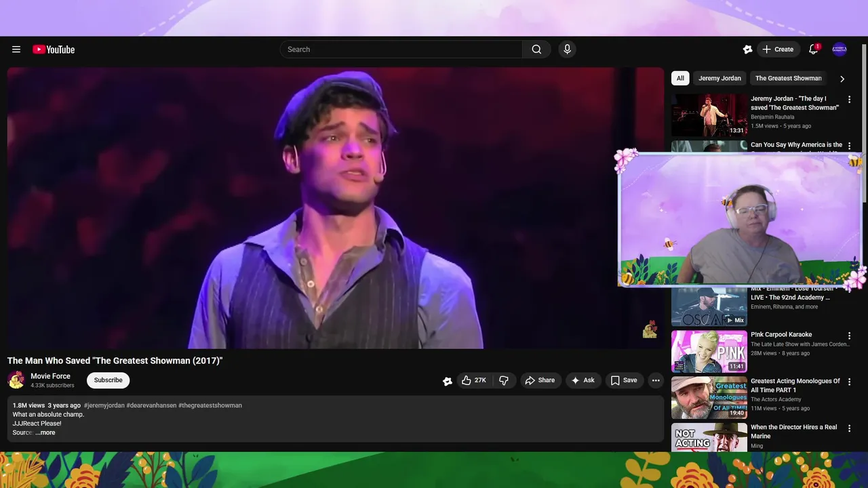Open the notifications bell
The image size is (868, 488).
click(x=813, y=49)
